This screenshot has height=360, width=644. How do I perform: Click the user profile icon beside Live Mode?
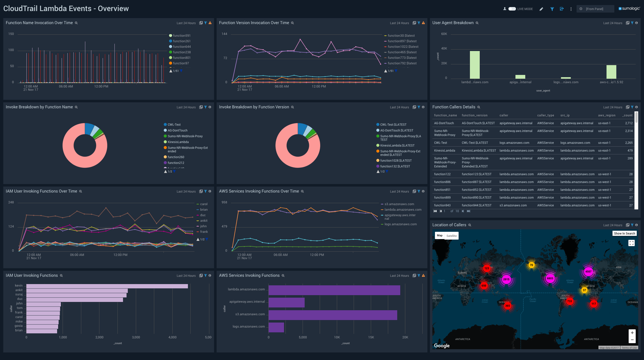coord(505,9)
